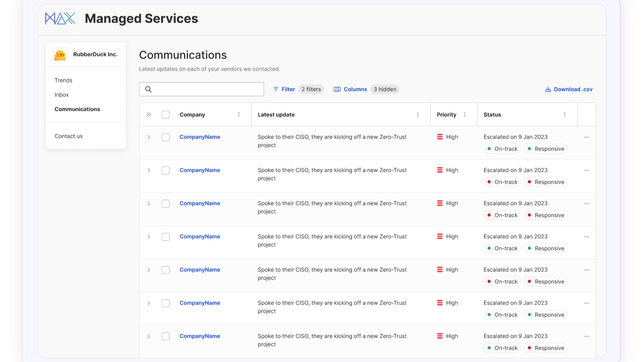The height and width of the screenshot is (362, 644).
Task: Open Priority column options menu
Action: (465, 115)
